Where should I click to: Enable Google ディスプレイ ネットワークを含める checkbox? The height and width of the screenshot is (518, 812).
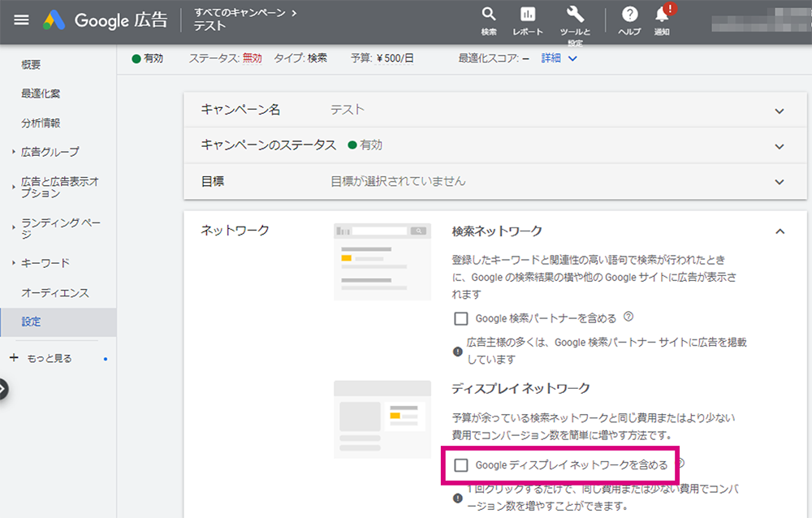pos(460,464)
